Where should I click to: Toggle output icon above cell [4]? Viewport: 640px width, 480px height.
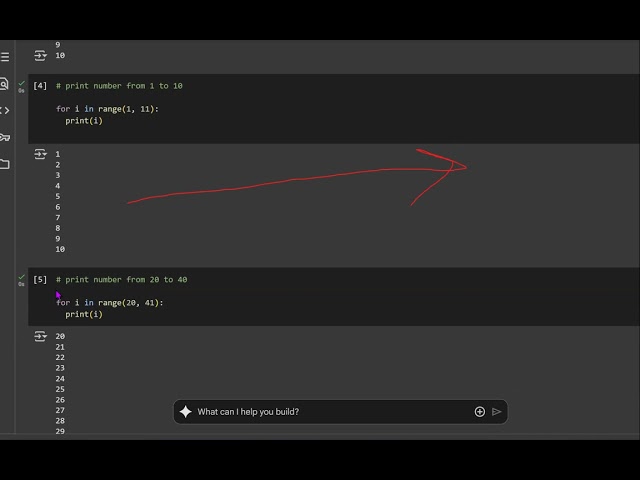point(40,55)
